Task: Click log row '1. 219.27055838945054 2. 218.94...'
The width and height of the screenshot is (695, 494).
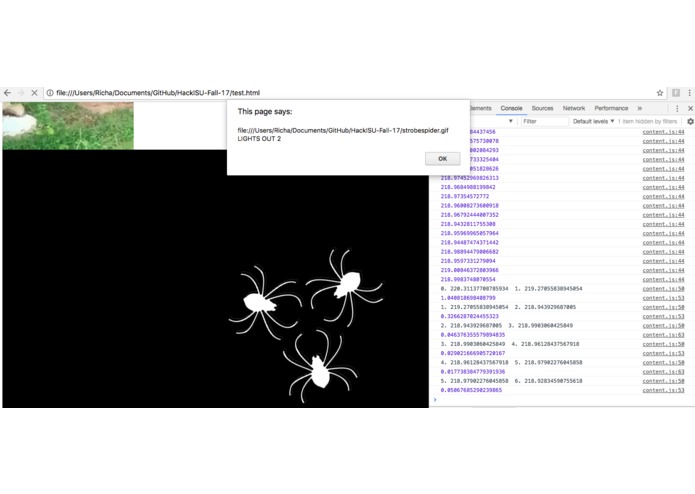Action: [x=508, y=307]
